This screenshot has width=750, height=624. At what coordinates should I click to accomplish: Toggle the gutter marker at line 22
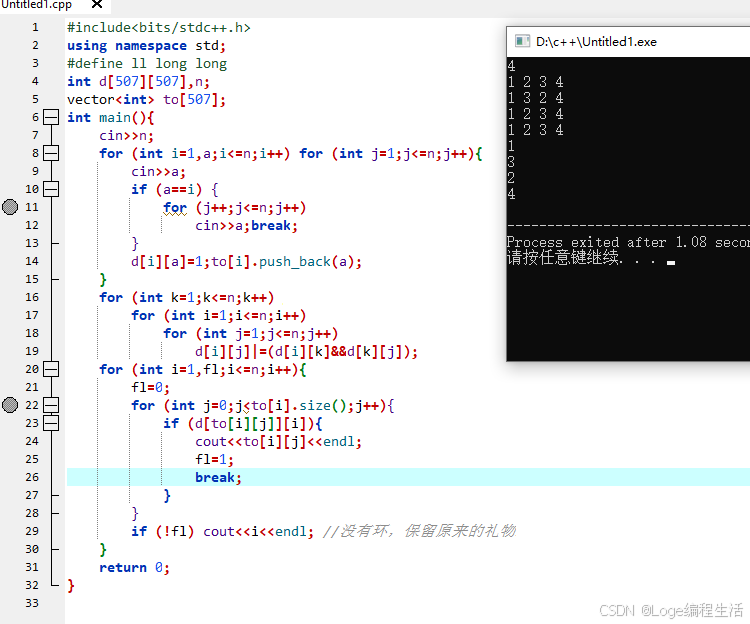tap(10, 405)
